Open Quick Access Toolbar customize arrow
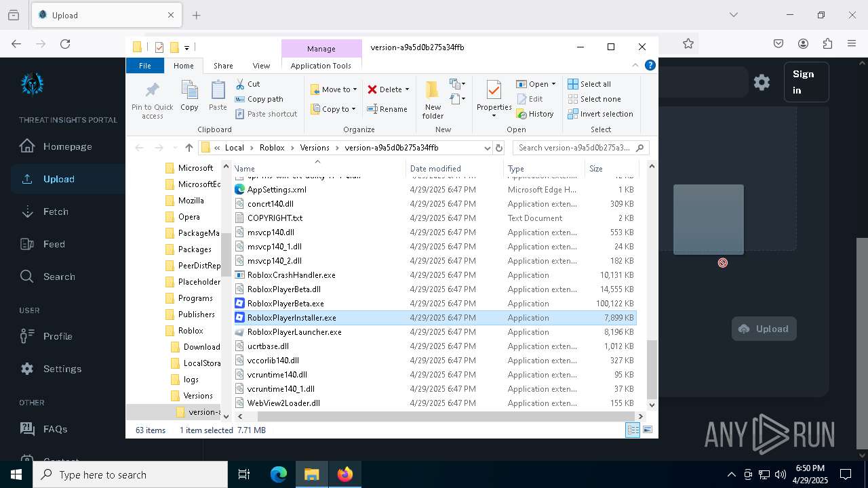 coord(186,47)
